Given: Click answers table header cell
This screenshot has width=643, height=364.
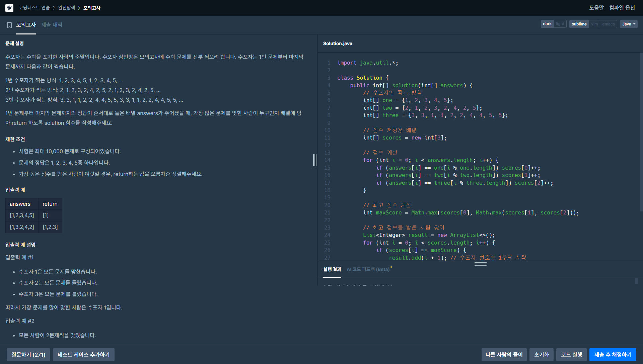Looking at the screenshot, I should tap(22, 204).
